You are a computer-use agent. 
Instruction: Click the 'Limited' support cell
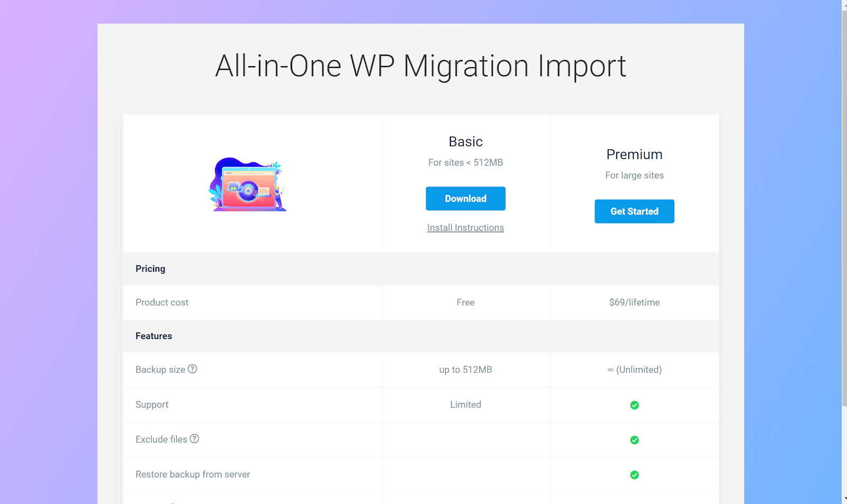(466, 404)
